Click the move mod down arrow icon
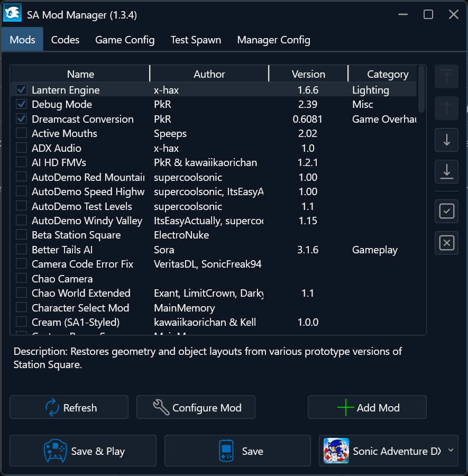468x476 pixels. [447, 140]
